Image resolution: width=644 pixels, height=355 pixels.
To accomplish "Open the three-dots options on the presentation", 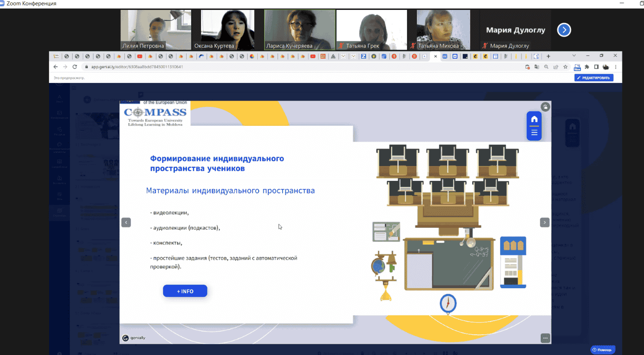I will click(x=545, y=338).
